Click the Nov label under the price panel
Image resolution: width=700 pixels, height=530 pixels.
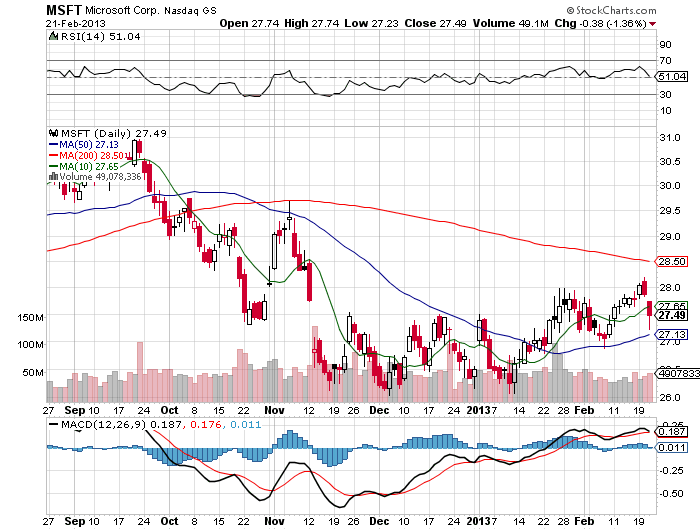274,410
